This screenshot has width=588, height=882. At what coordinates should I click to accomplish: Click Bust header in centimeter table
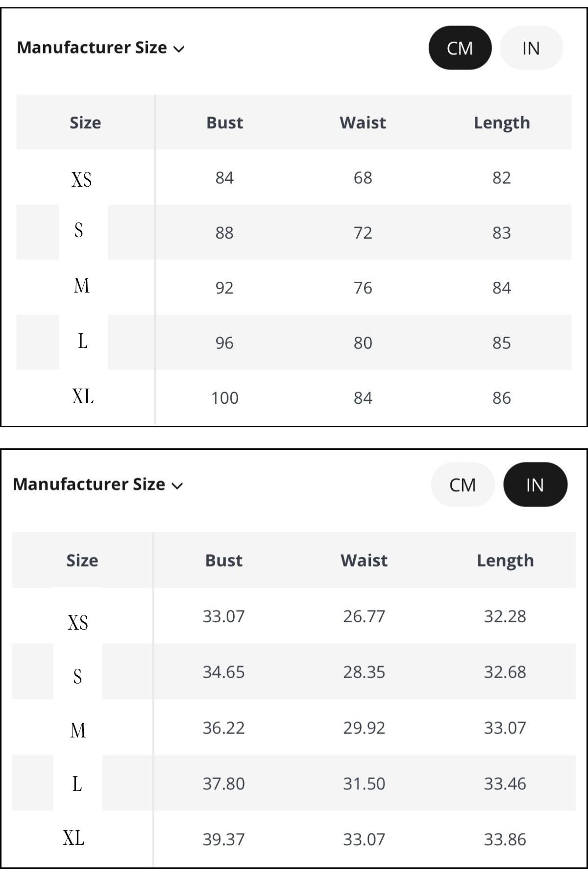pos(224,122)
